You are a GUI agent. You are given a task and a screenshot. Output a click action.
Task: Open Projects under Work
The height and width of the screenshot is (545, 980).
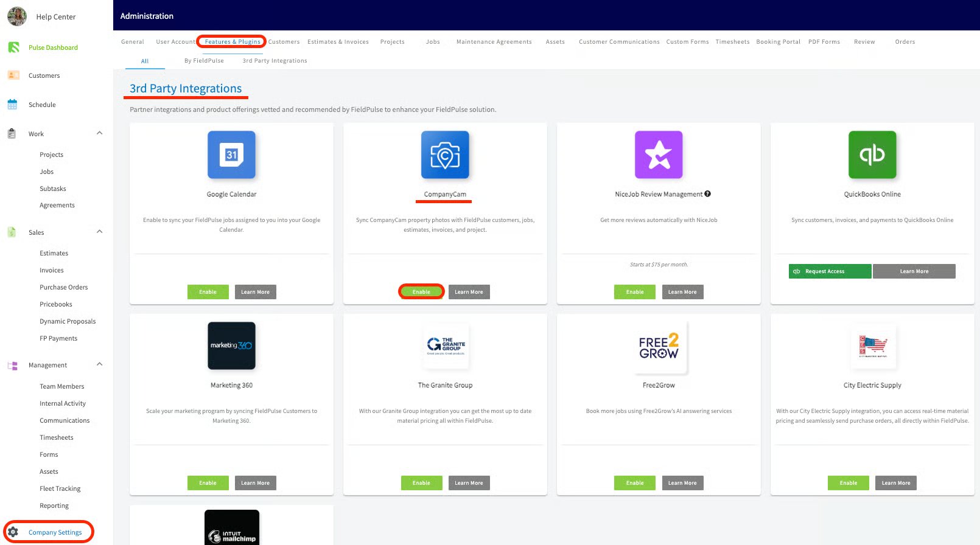(x=52, y=154)
